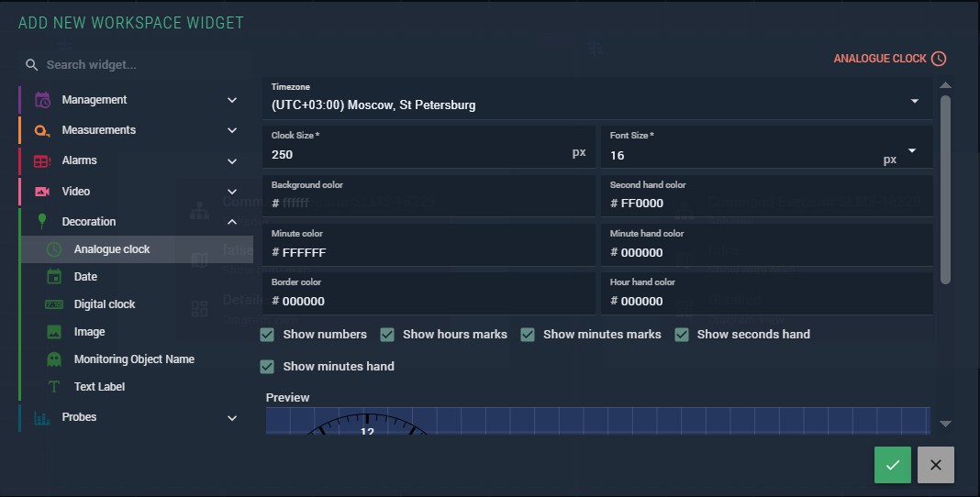Open the Timezone dropdown

coord(914,101)
